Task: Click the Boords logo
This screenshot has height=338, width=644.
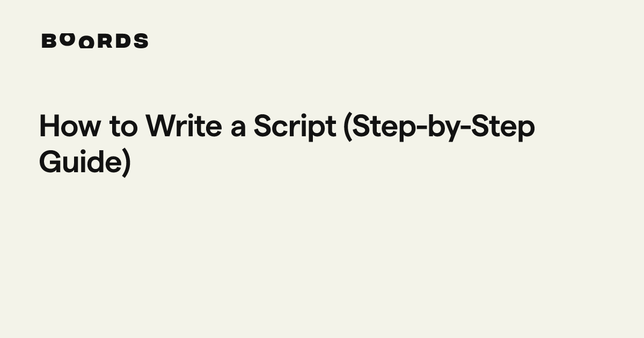Action: 94,41
